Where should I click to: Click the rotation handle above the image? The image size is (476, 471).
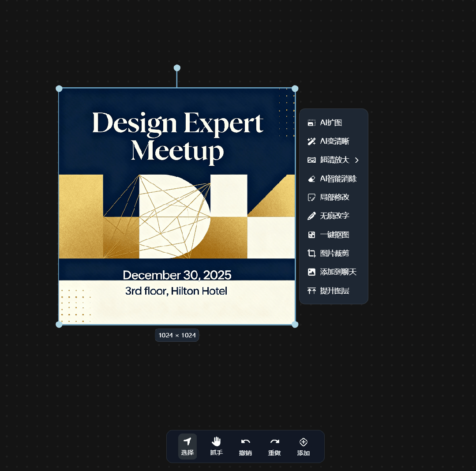[177, 68]
